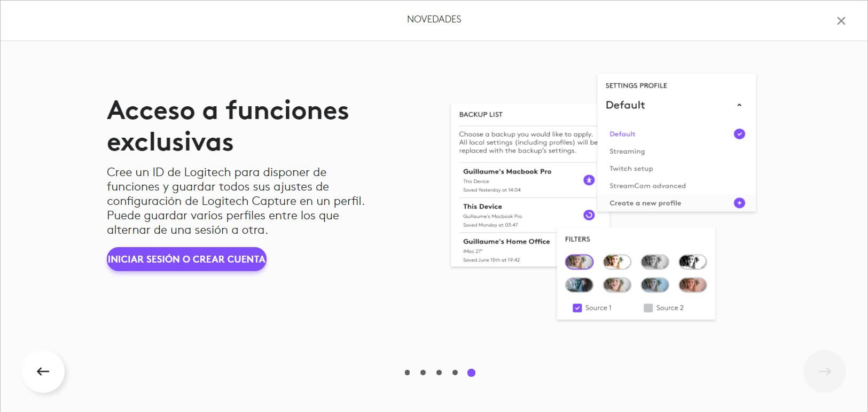Choose Create a new profile option
868x412 pixels.
click(x=645, y=203)
